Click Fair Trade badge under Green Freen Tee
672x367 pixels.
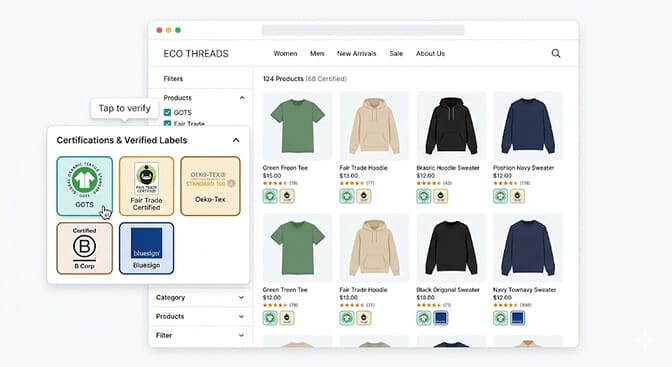pyautogui.click(x=287, y=196)
